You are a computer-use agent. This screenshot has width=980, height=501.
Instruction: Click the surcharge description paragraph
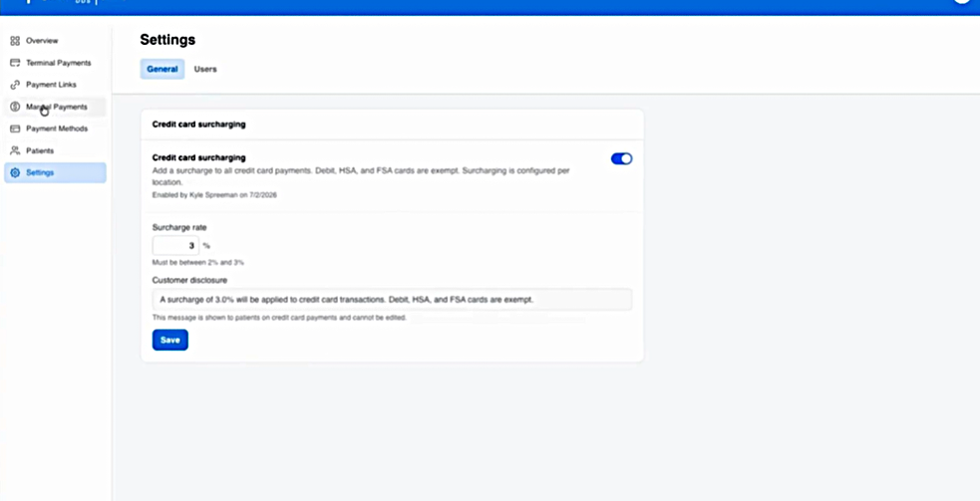click(x=361, y=176)
